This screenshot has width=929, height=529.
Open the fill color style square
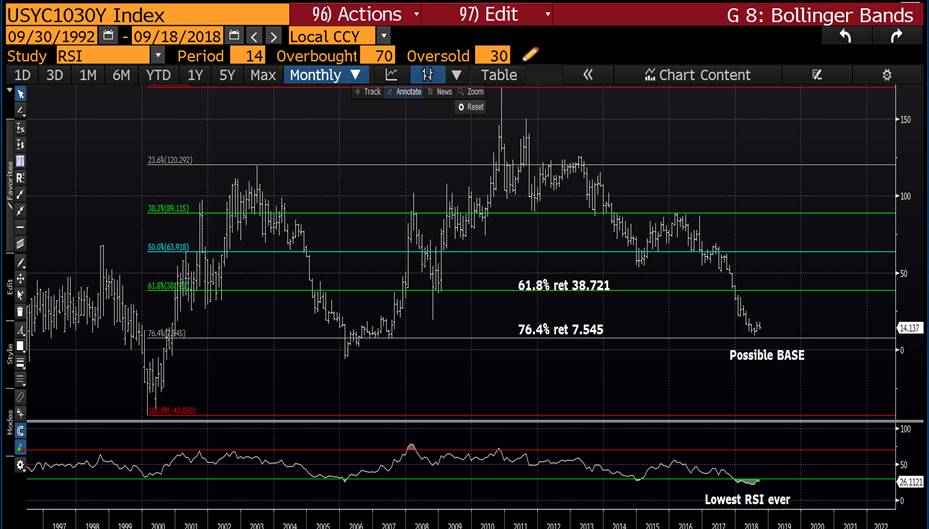coord(20,345)
